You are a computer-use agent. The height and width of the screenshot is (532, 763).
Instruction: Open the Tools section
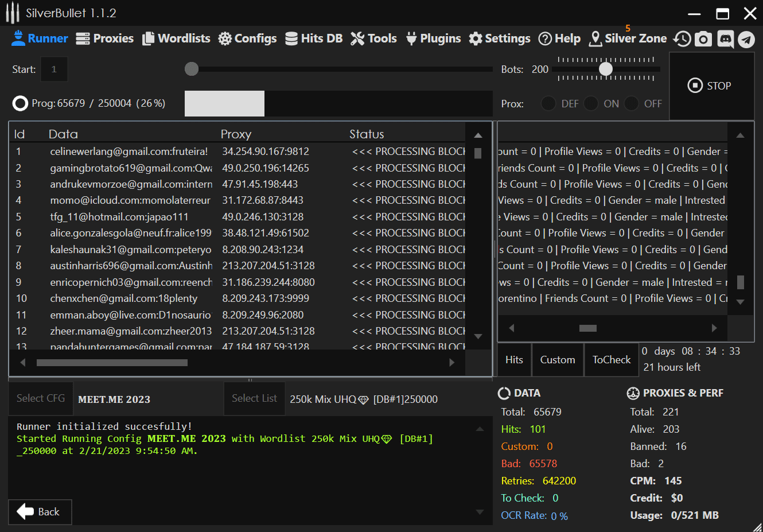click(373, 38)
